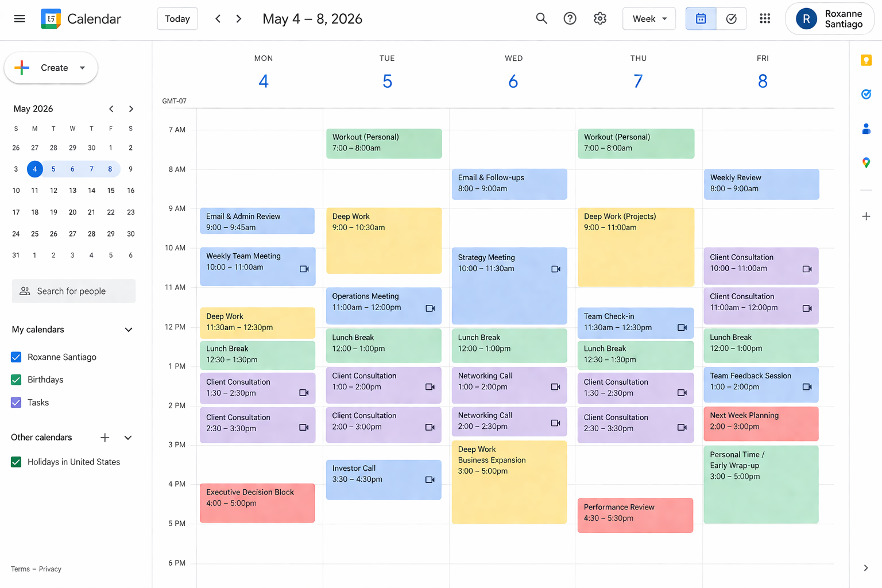The width and height of the screenshot is (882, 588).
Task: Open Deep Work Business Expansion event
Action: pyautogui.click(x=509, y=482)
